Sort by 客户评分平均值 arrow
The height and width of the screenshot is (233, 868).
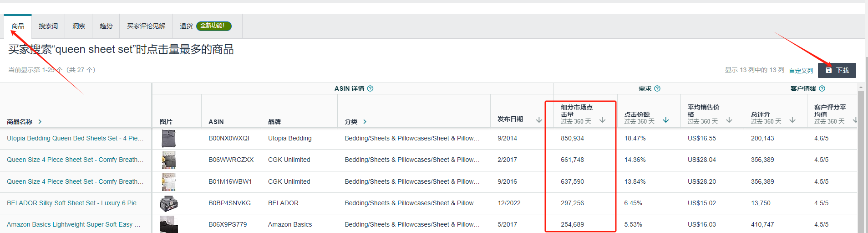coord(855,120)
